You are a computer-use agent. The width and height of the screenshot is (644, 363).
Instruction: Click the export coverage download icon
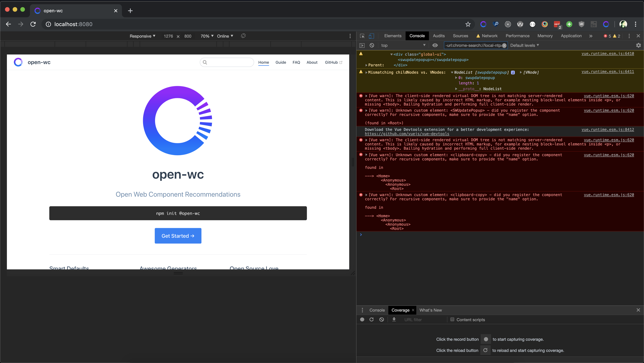click(x=394, y=319)
